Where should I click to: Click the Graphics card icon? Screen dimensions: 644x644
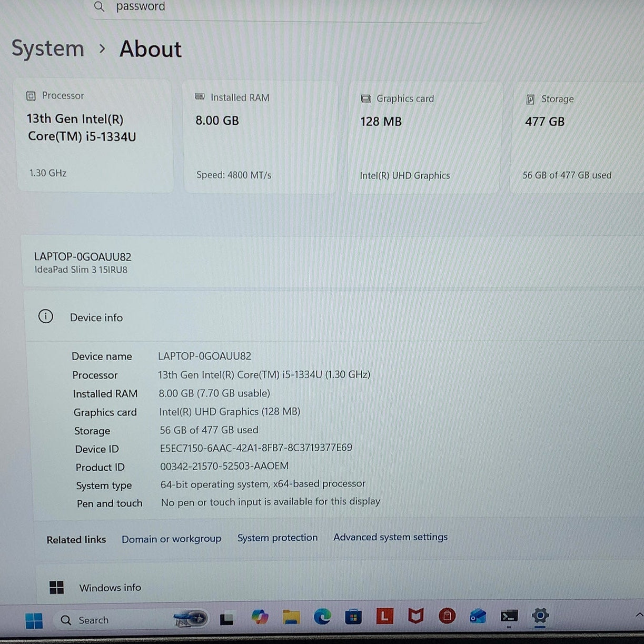pyautogui.click(x=366, y=98)
